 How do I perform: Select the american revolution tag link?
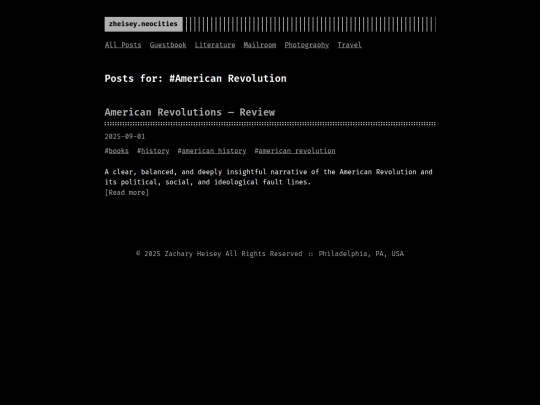297,151
